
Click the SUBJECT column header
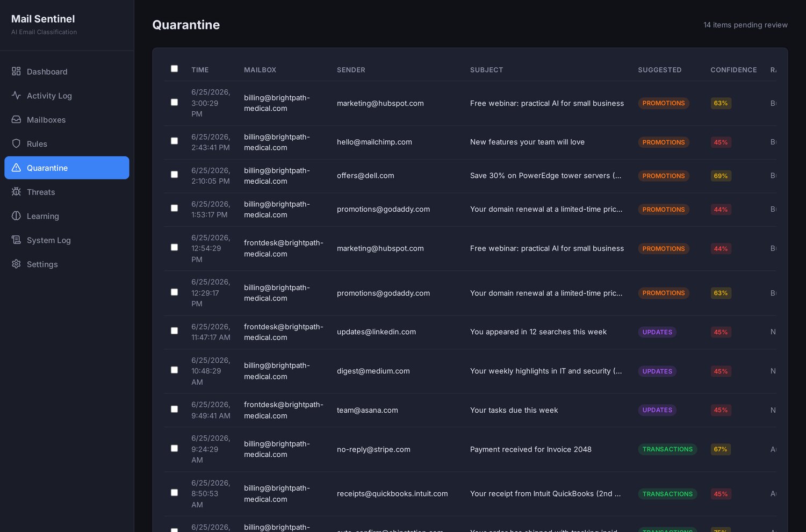(x=486, y=70)
